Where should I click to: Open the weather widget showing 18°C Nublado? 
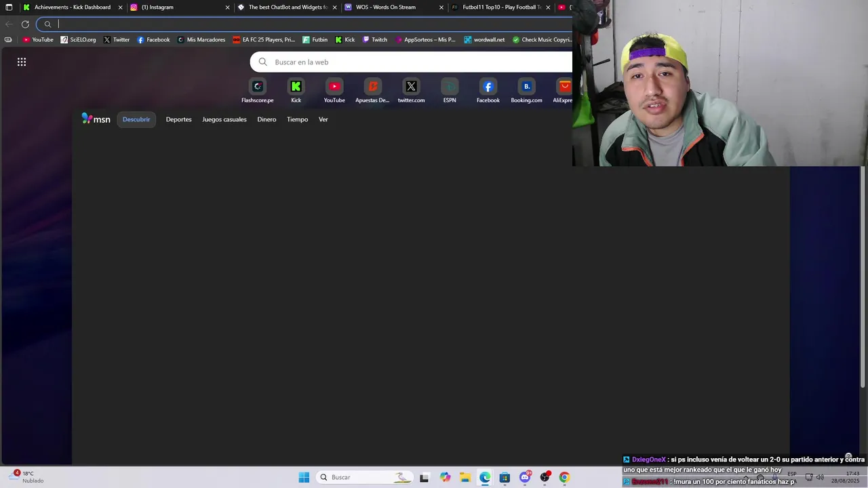click(27, 477)
